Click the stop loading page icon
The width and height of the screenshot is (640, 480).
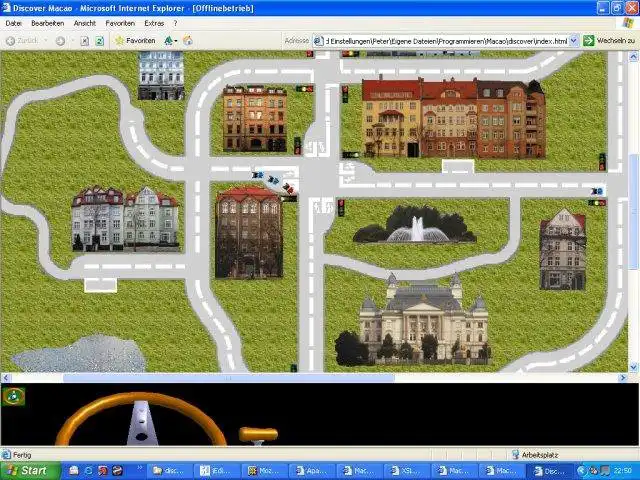point(84,41)
